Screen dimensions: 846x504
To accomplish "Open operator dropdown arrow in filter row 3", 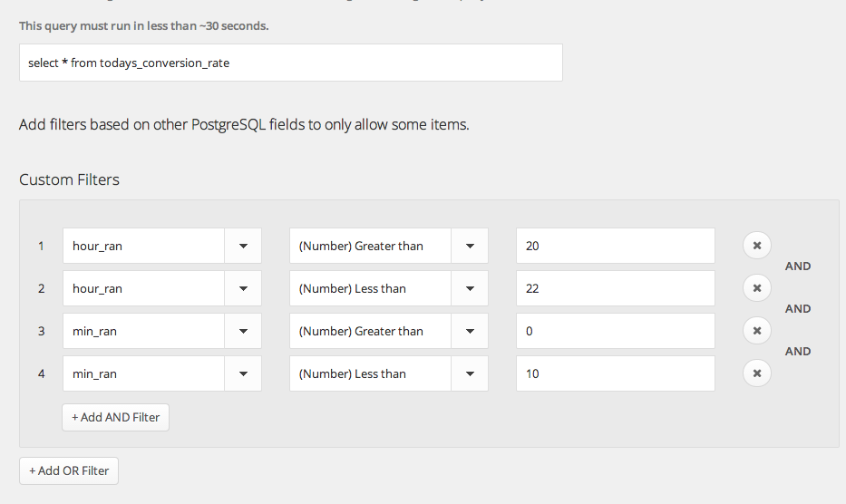I will 470,331.
